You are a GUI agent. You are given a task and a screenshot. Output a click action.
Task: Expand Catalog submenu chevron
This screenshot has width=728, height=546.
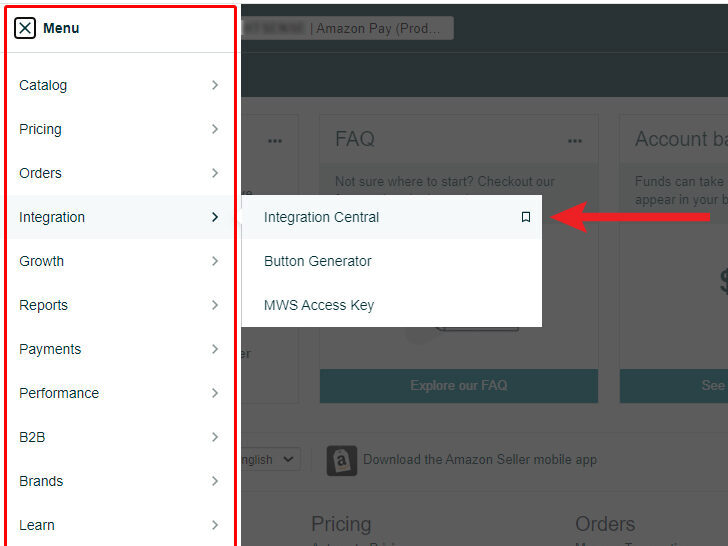click(214, 85)
